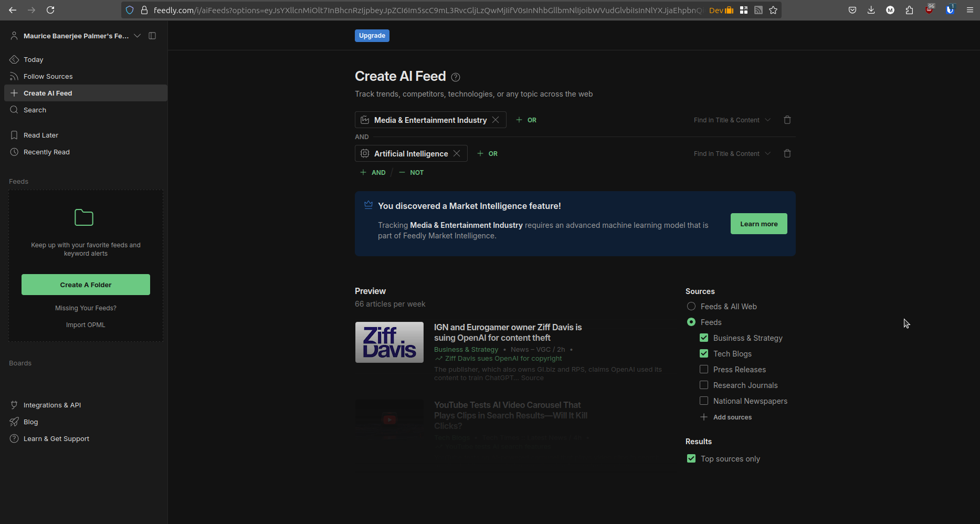Check National Newspapers source
Image resolution: width=980 pixels, height=524 pixels.
704,401
